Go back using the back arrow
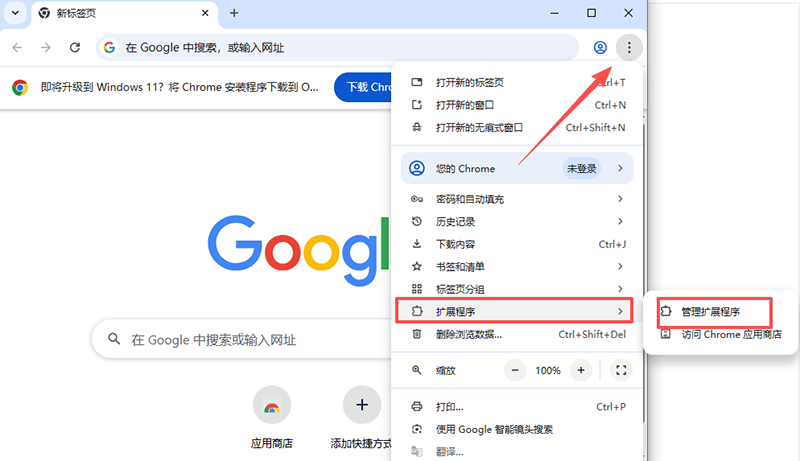 coord(17,47)
